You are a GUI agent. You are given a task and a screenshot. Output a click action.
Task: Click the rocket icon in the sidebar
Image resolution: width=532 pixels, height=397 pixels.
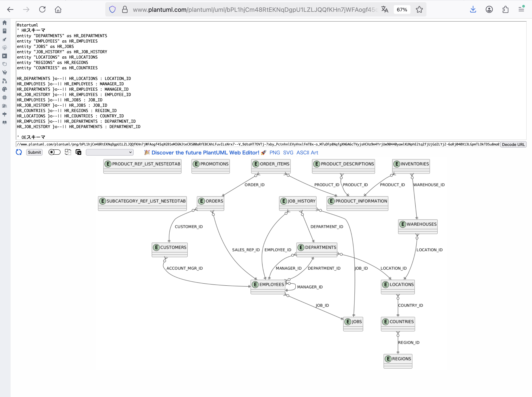tap(4, 39)
